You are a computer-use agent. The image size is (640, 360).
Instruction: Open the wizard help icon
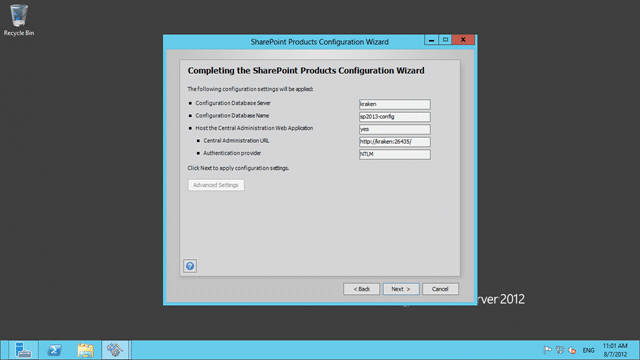tap(190, 266)
